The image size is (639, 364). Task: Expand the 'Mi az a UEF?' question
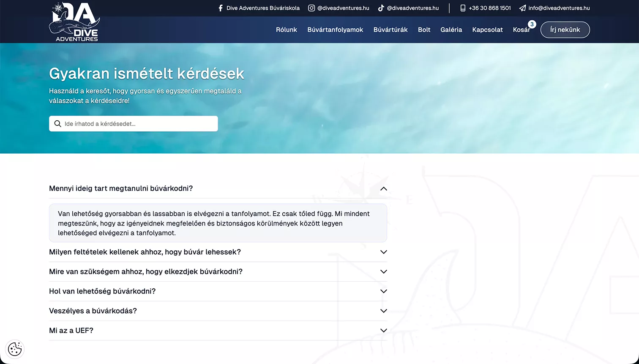pos(218,331)
